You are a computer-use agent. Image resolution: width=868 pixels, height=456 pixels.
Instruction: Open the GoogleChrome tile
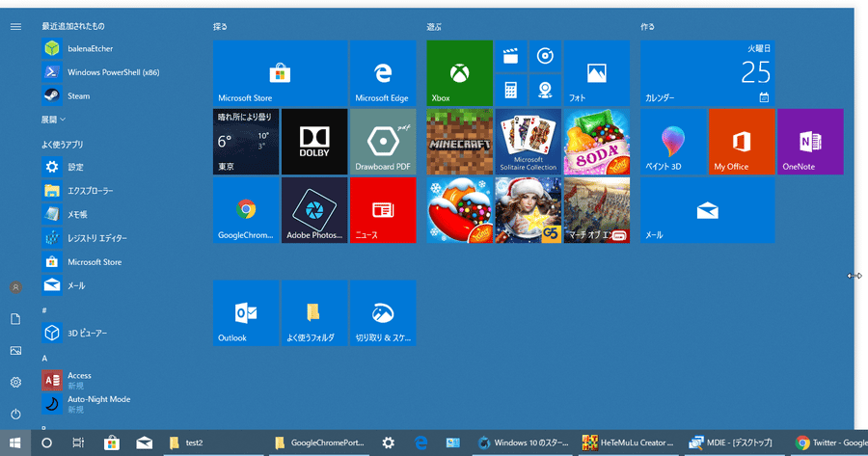pos(246,210)
